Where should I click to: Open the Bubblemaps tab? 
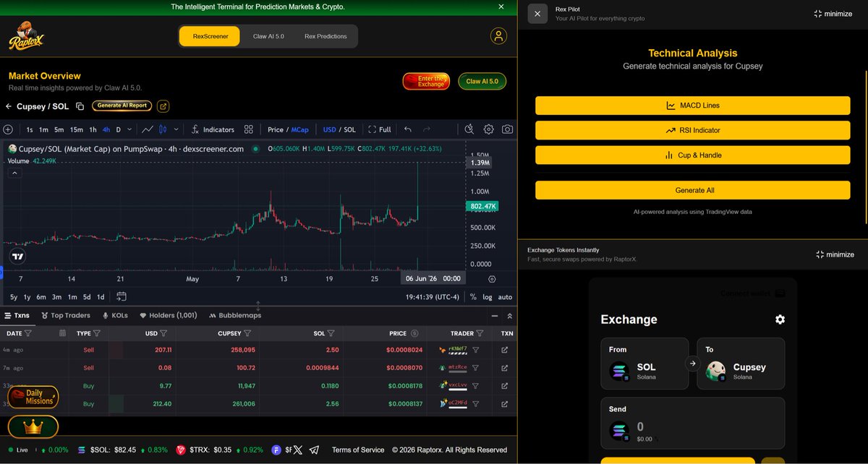(x=235, y=316)
